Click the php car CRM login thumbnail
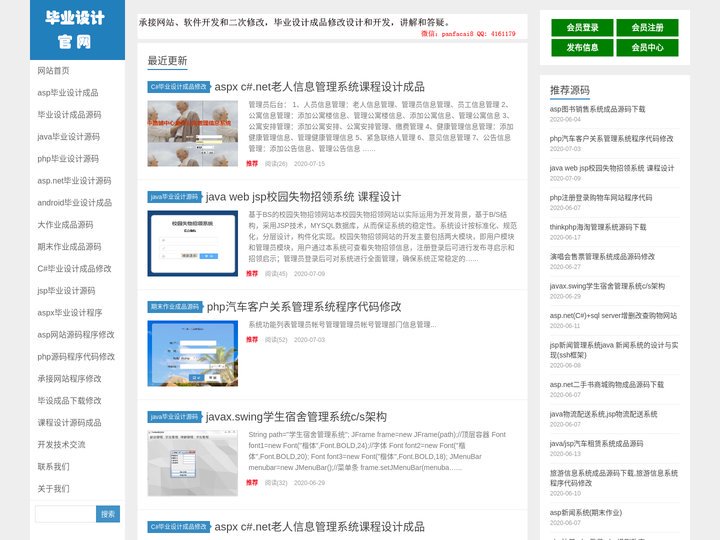Screen dimensions: 720x540 pyautogui.click(x=192, y=354)
